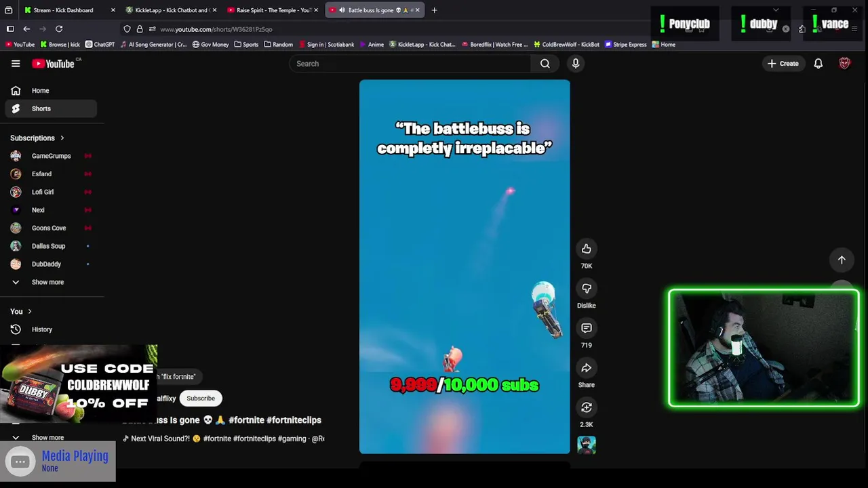Open the ColdBrewWolf - KickBot bookmark
This screenshot has height=488, width=868.
566,45
